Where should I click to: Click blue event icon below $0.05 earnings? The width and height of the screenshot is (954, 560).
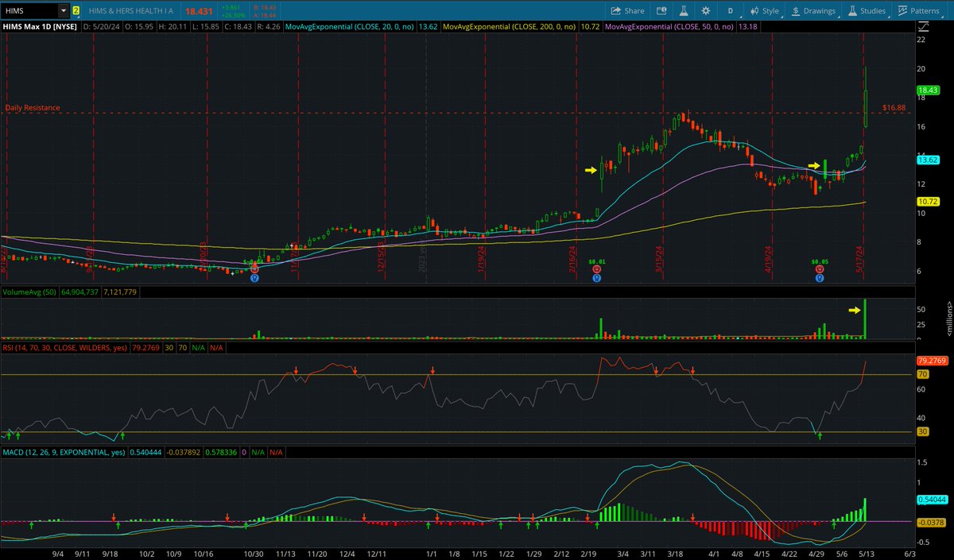point(820,278)
